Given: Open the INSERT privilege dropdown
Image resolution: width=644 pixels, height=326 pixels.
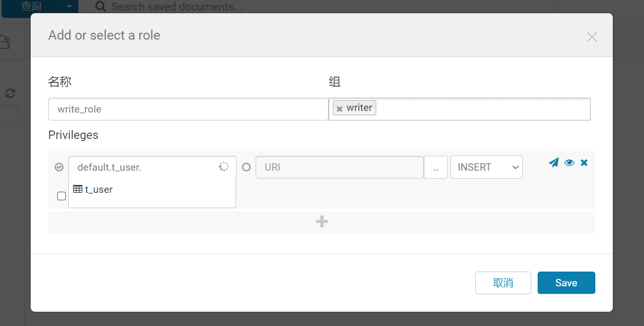Looking at the screenshot, I should pyautogui.click(x=486, y=167).
